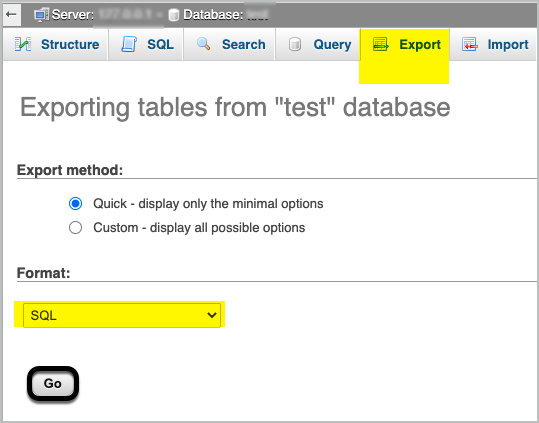The height and width of the screenshot is (423, 539).
Task: Select Custom export method radio button
Action: click(x=75, y=227)
